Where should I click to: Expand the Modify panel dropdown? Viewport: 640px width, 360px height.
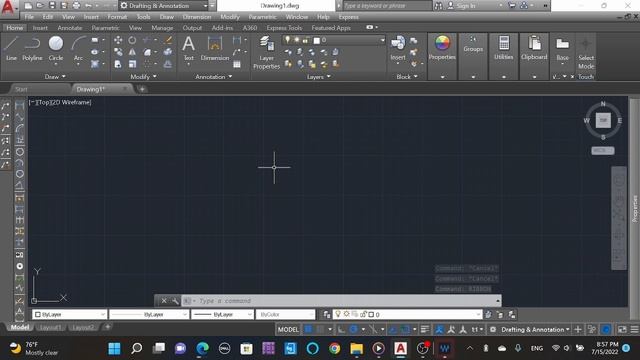click(143, 76)
